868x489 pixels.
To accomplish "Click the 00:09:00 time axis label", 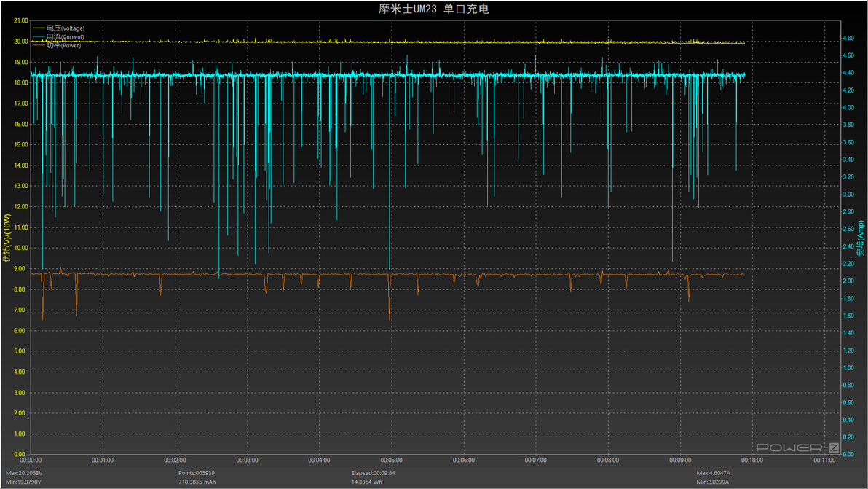I will point(680,460).
